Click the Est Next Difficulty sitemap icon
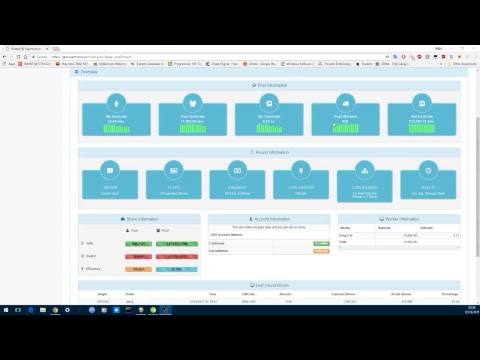Screen dimensions: 480x360 (x=365, y=170)
